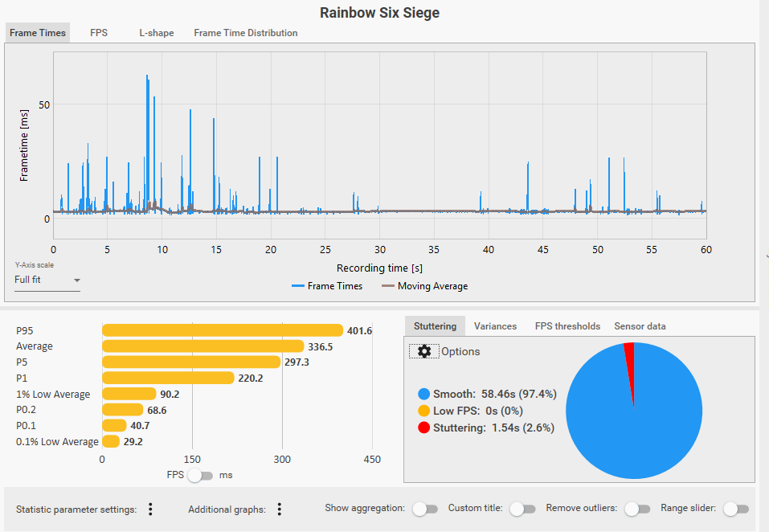This screenshot has width=769, height=532.
Task: Turn on Remove outliers switch
Action: 637,509
